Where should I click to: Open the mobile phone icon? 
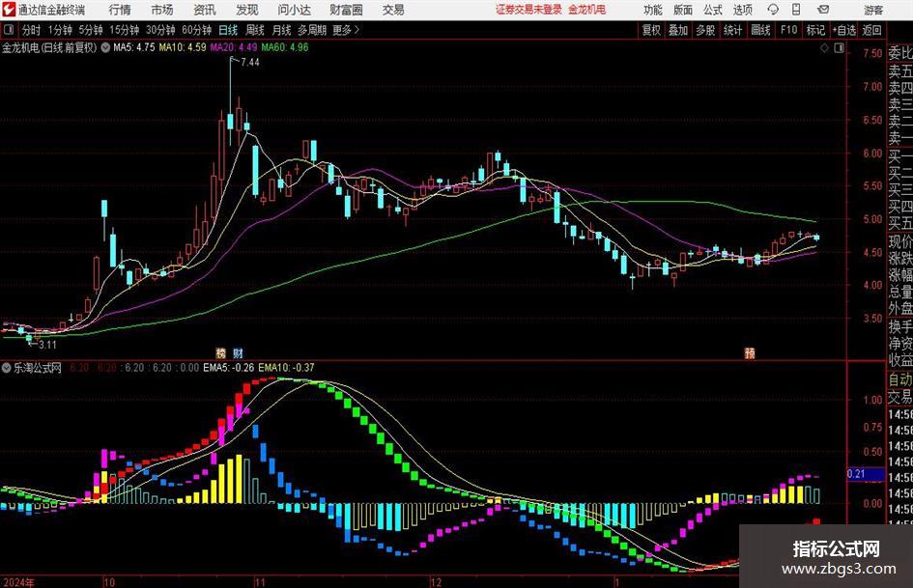[796, 10]
